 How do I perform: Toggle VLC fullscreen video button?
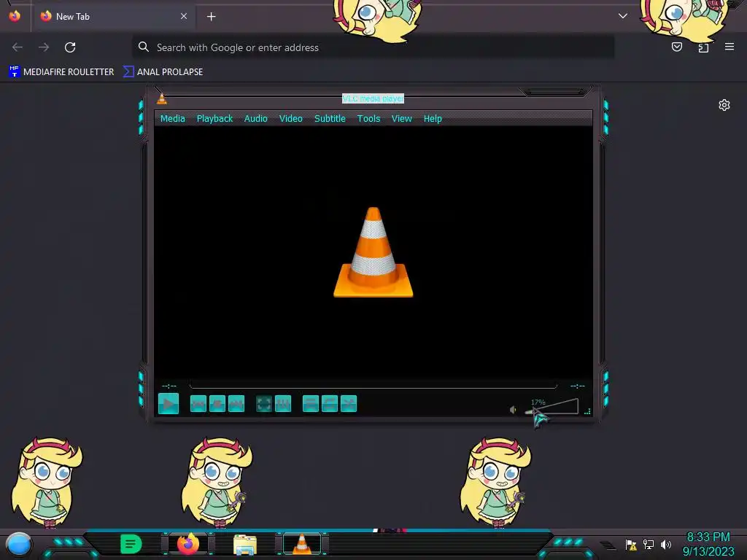[x=264, y=404]
